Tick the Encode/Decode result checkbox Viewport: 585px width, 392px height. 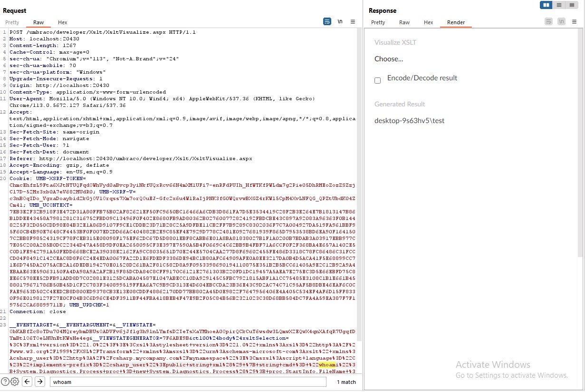pyautogui.click(x=378, y=80)
